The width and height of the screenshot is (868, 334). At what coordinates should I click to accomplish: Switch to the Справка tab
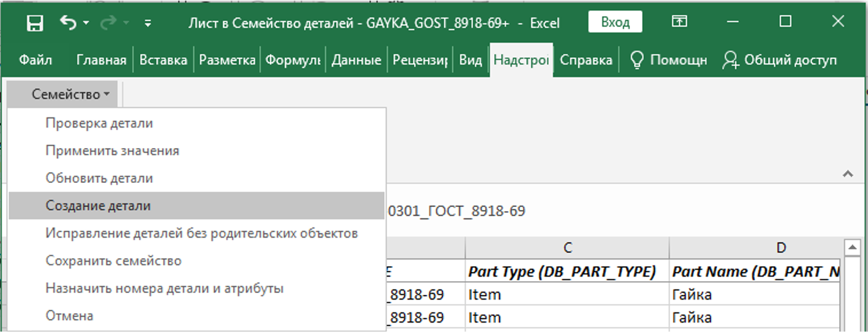(x=586, y=60)
